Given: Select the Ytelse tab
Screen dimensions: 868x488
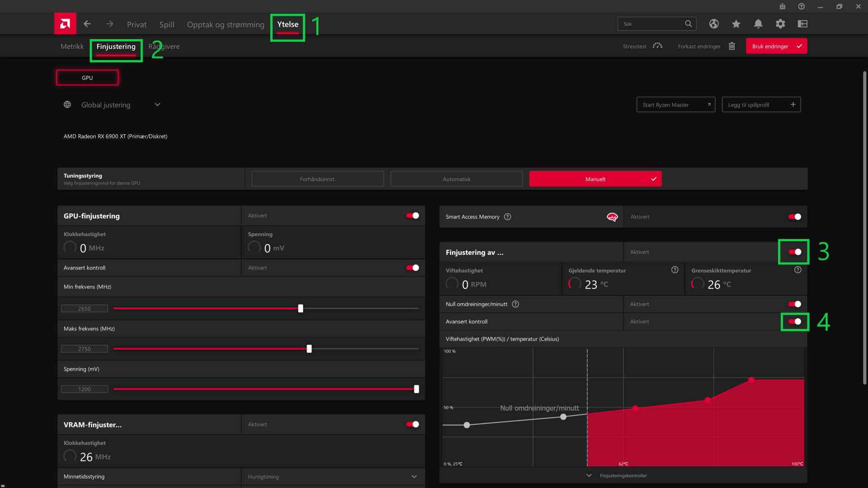Looking at the screenshot, I should pos(288,24).
